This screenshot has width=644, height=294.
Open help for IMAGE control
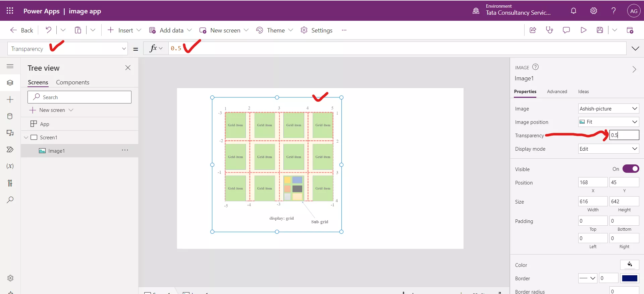[536, 67]
